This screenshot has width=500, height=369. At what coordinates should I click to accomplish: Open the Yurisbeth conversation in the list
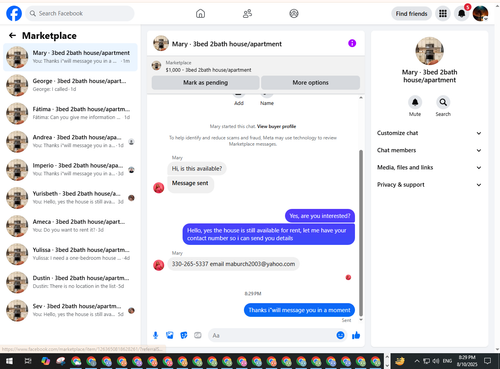coord(70,198)
